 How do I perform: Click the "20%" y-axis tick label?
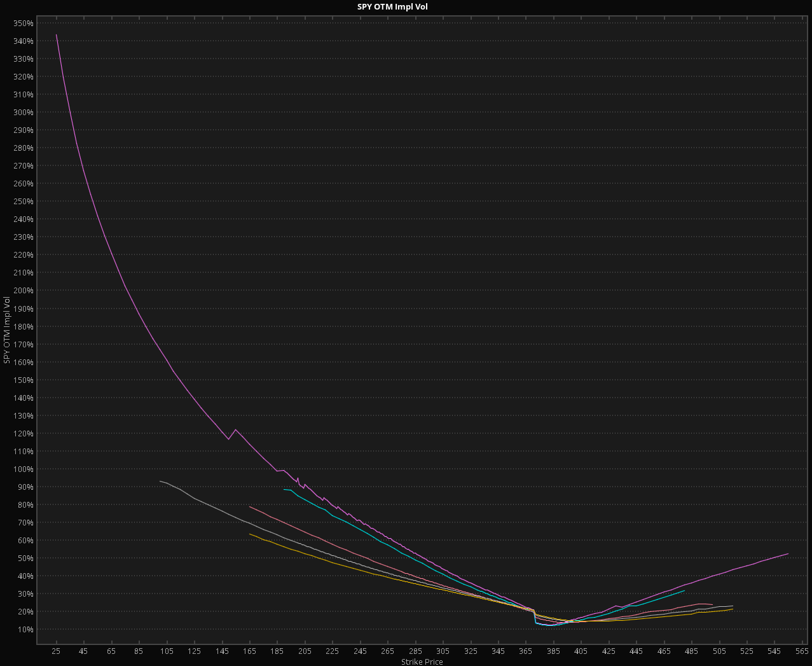(x=25, y=612)
